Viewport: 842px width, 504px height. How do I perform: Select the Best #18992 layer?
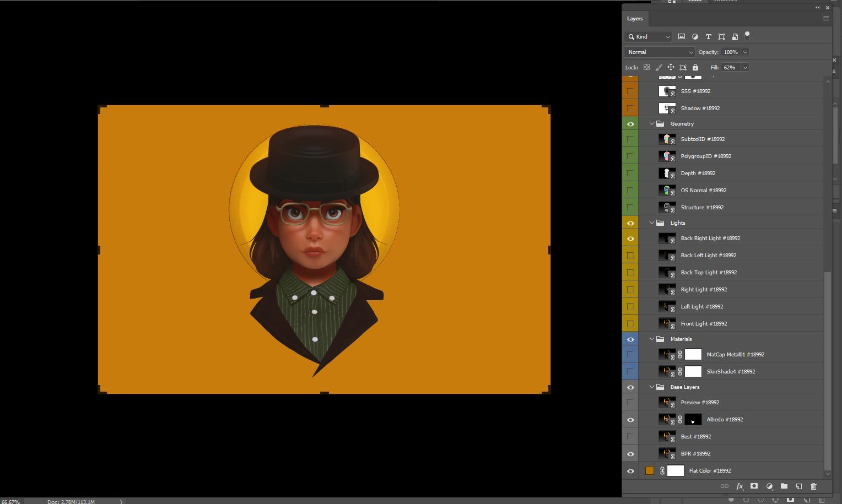(x=731, y=437)
